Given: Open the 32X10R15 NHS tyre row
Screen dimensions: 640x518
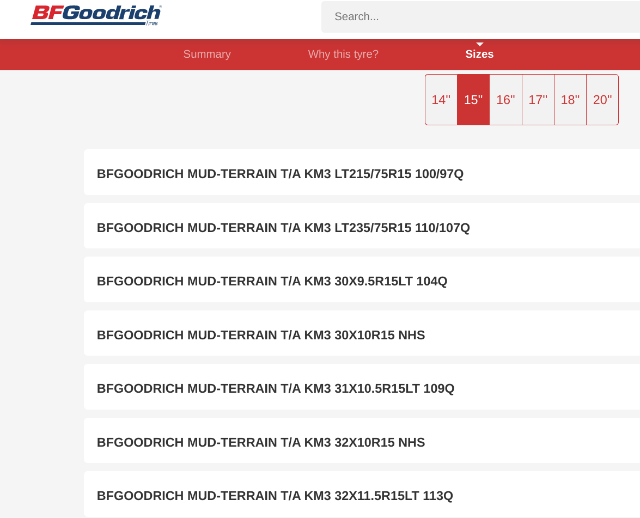Looking at the screenshot, I should pos(362,440).
